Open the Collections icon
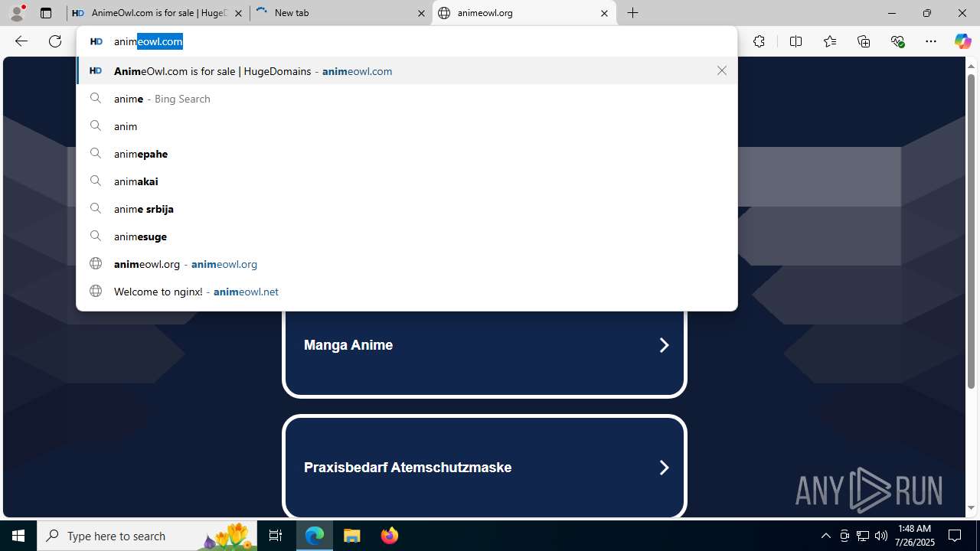Image resolution: width=980 pixels, height=551 pixels. pos(864,41)
